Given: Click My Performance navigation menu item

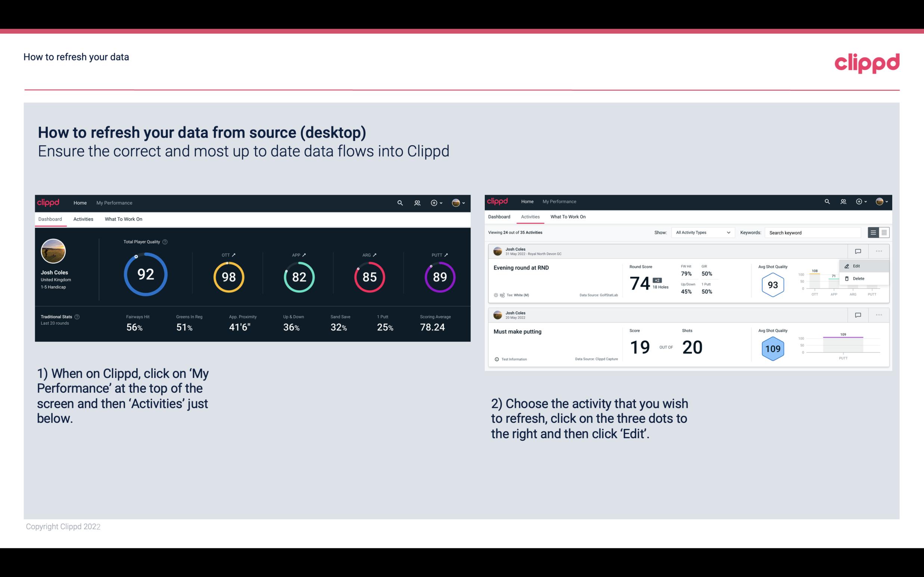Looking at the screenshot, I should (113, 202).
